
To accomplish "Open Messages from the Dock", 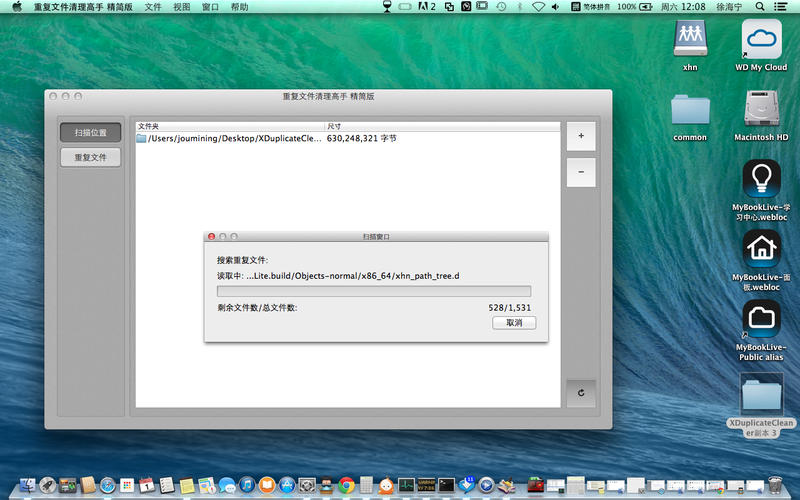I will [227, 485].
